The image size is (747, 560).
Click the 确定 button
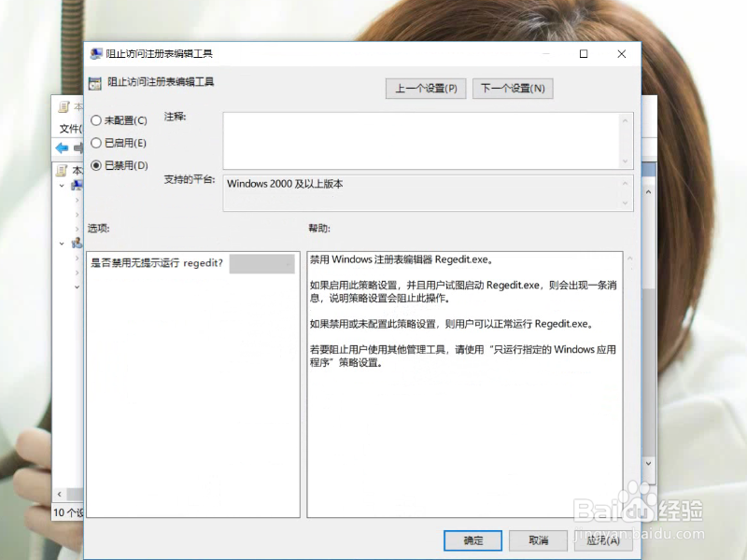[x=472, y=541]
